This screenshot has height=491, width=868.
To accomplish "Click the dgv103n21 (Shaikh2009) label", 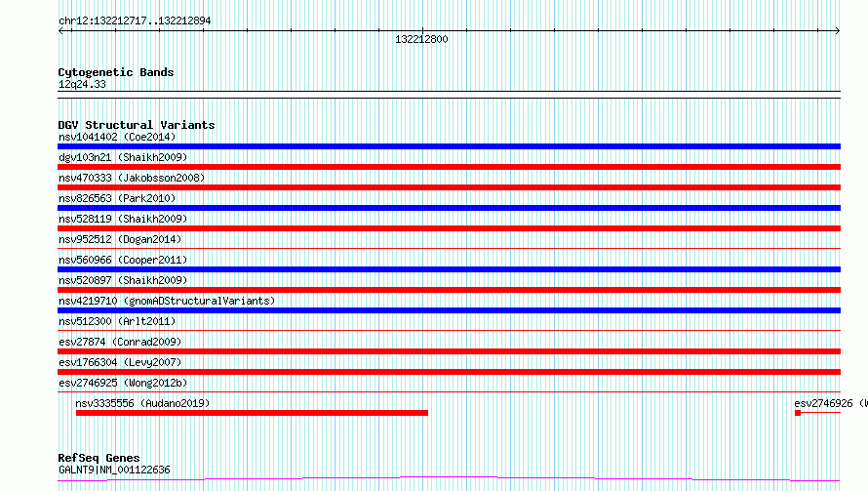I will (x=123, y=157).
